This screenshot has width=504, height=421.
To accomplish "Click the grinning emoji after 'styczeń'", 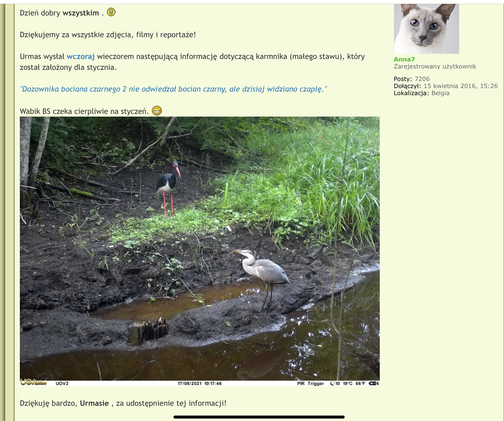I will pyautogui.click(x=157, y=111).
